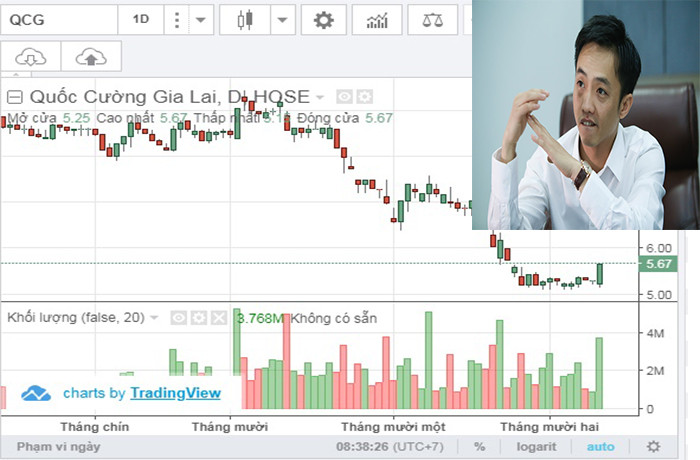Click the compare scales icon
The height and width of the screenshot is (460, 700).
[x=433, y=20]
